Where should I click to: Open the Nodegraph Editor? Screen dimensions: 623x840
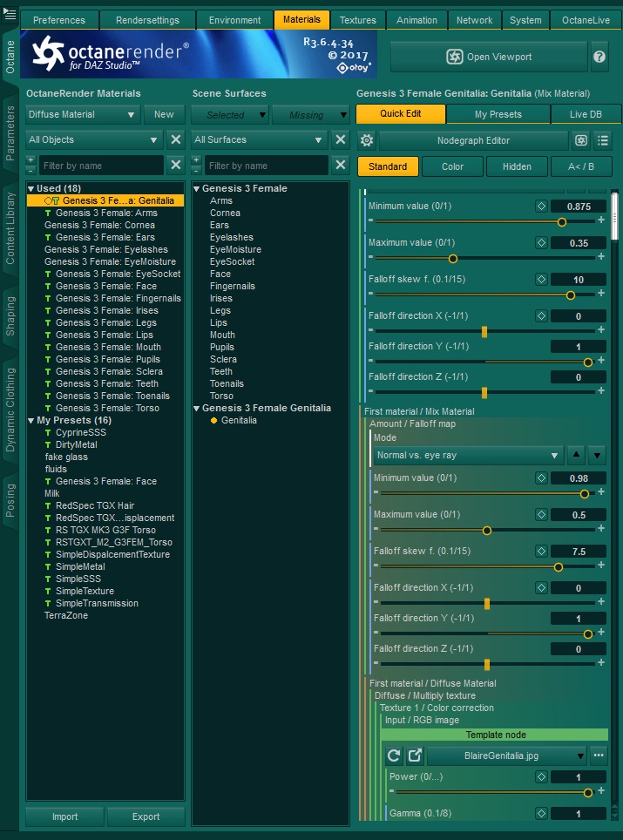(x=473, y=140)
